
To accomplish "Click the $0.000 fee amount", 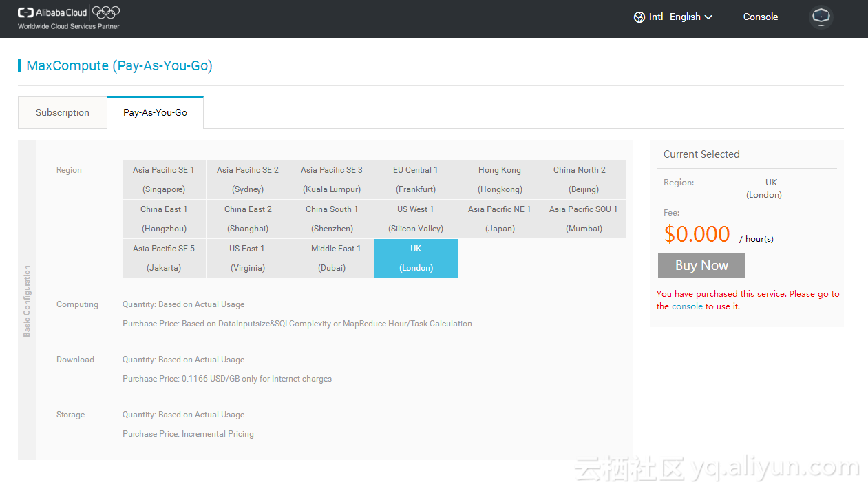I will (697, 234).
